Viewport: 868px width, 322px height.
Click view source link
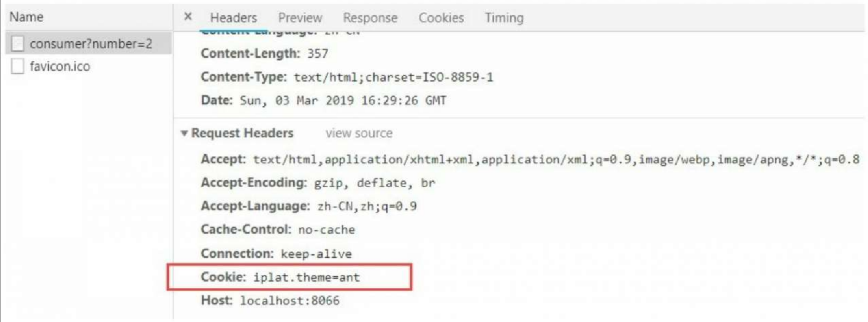click(x=359, y=133)
